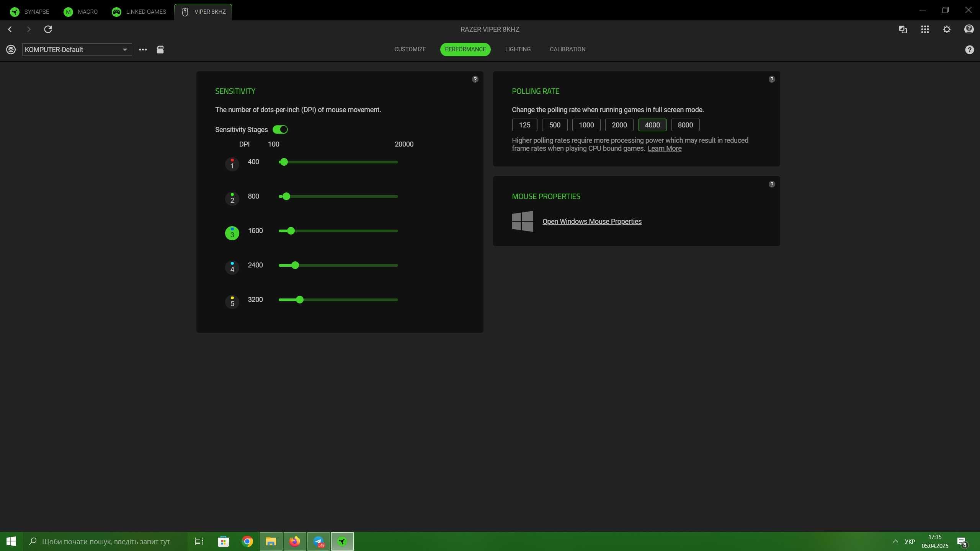Click the taskbar search box
Image resolution: width=980 pixels, height=551 pixels.
coord(105,541)
